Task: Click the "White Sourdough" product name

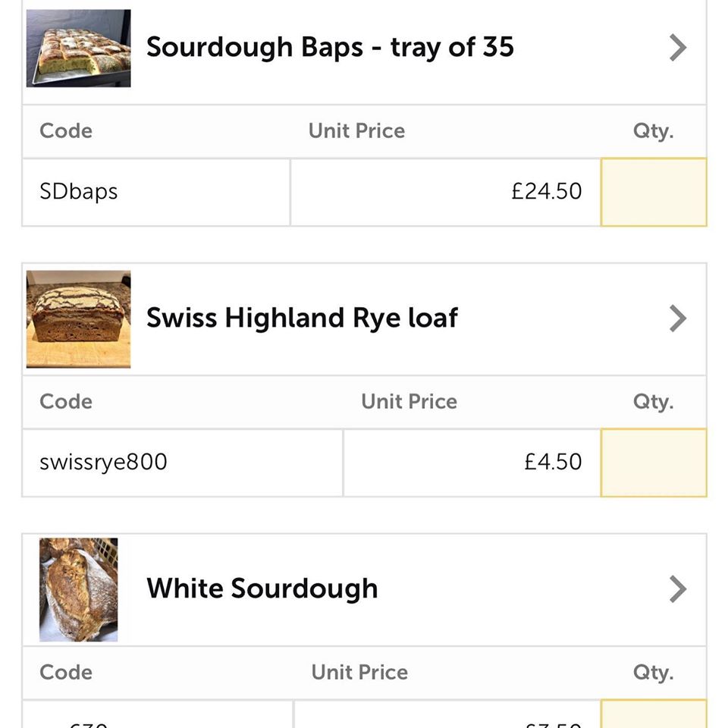Action: click(262, 589)
